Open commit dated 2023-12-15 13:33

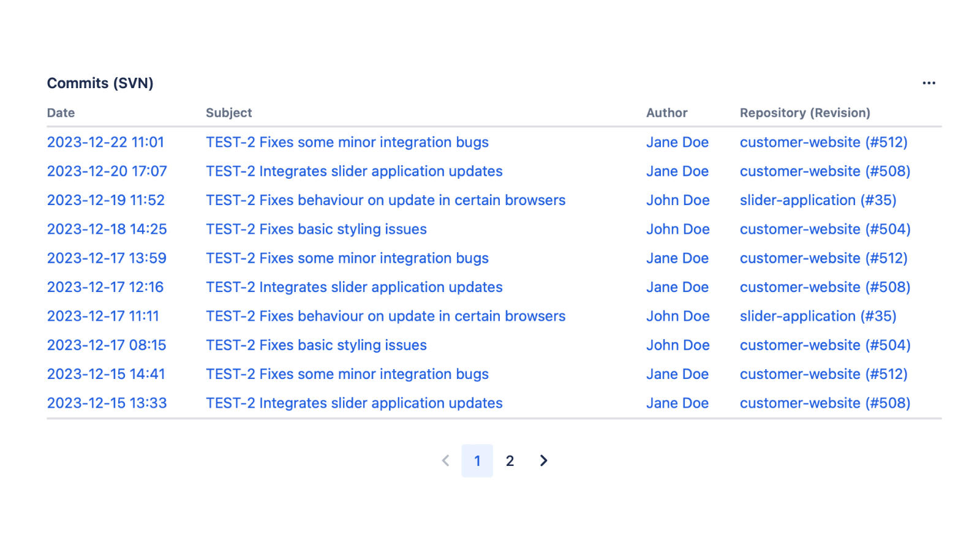pyautogui.click(x=106, y=403)
